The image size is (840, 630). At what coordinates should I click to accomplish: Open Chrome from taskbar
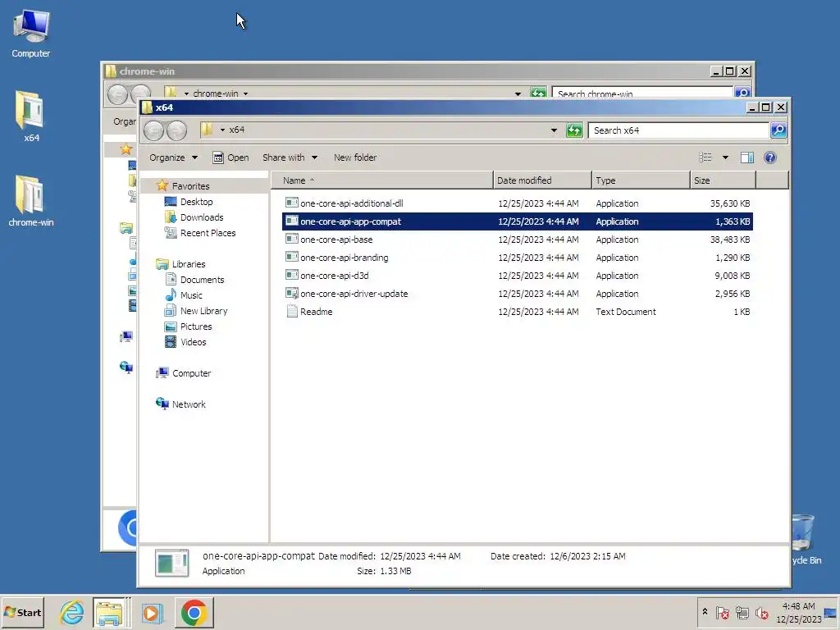[x=194, y=612]
